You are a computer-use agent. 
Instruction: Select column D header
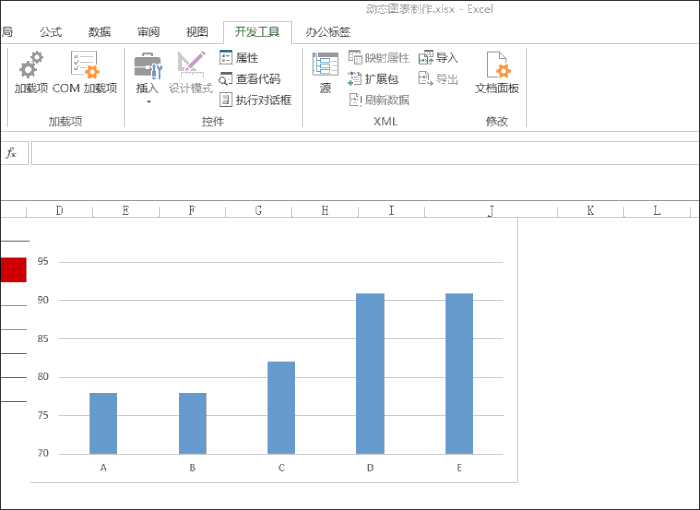click(59, 210)
